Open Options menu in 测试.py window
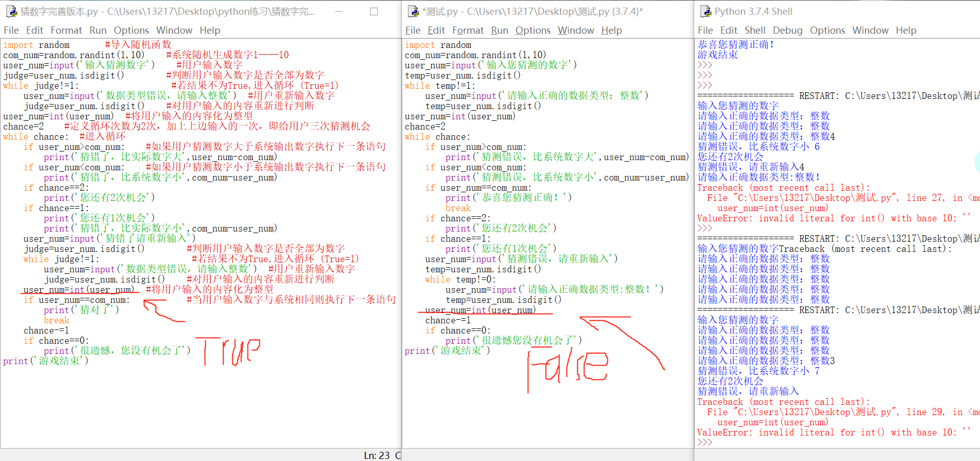 point(533,31)
